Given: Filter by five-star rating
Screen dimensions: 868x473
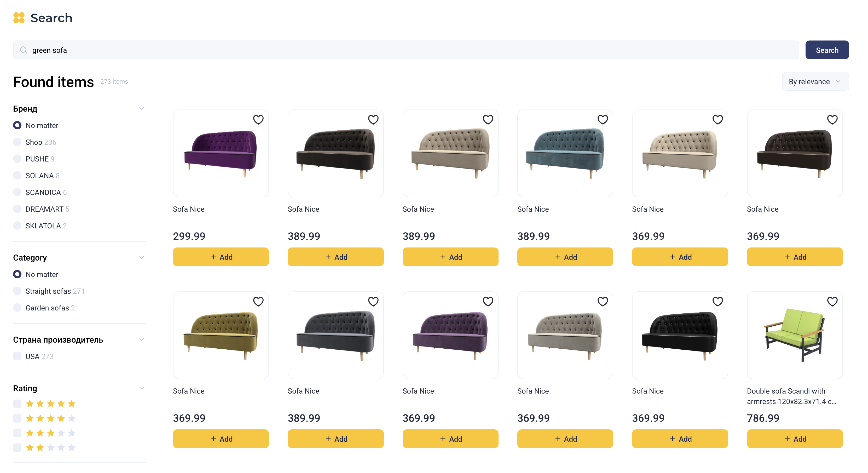Looking at the screenshot, I should point(17,403).
